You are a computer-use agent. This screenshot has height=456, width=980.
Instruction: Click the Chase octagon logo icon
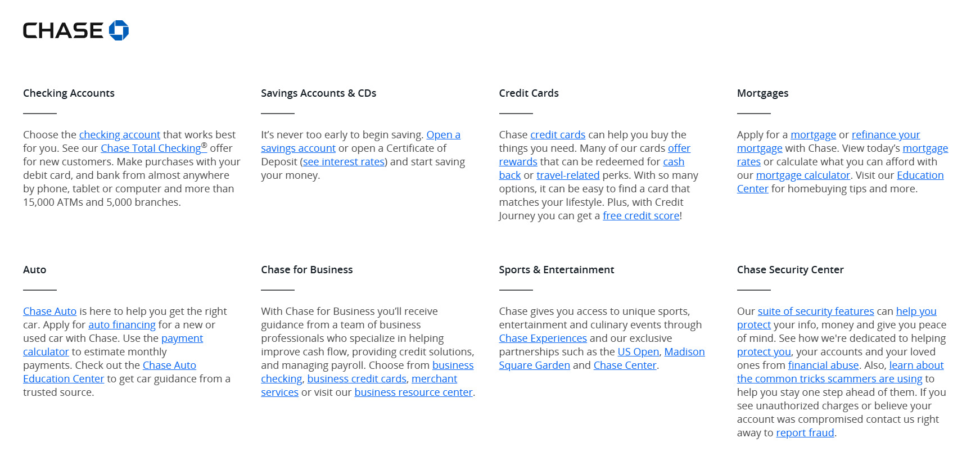119,30
